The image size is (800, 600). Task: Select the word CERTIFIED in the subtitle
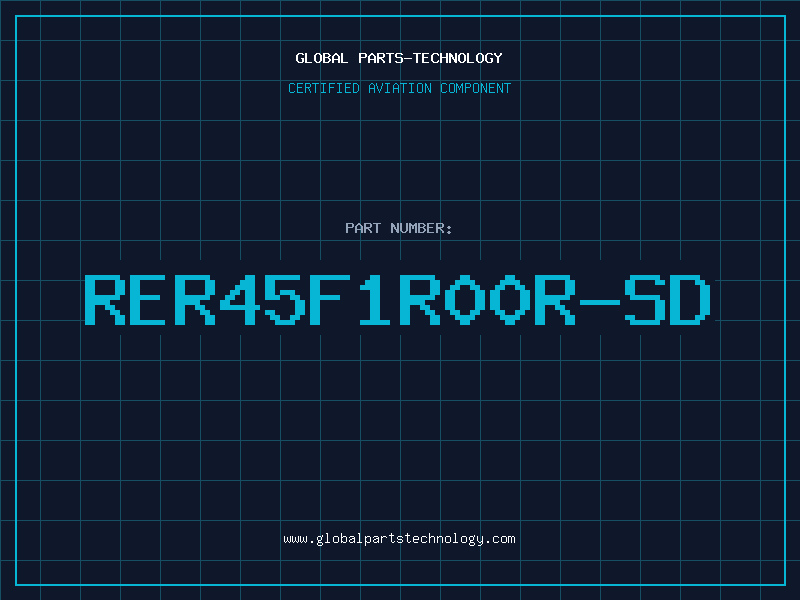[x=324, y=88]
